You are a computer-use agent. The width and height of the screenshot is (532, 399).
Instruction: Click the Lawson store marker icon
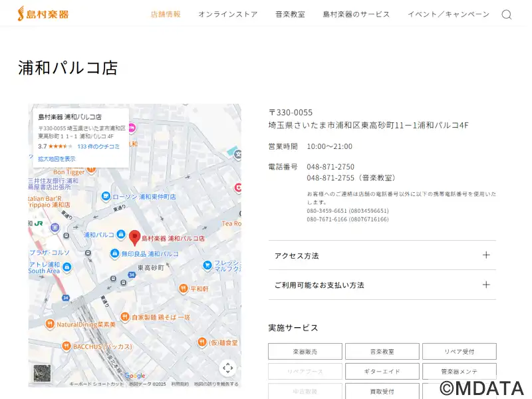(106, 196)
